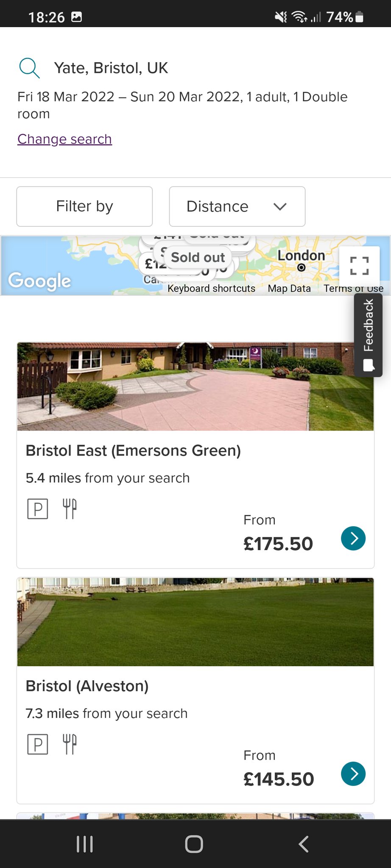Viewport: 391px width, 868px height.
Task: Tap the Sold out map marker
Action: pyautogui.click(x=198, y=257)
